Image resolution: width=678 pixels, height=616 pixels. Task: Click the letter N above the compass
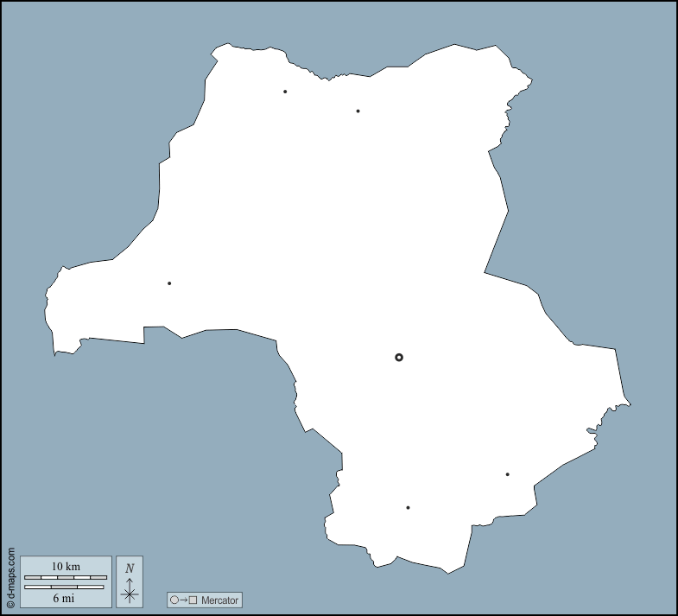click(x=130, y=568)
